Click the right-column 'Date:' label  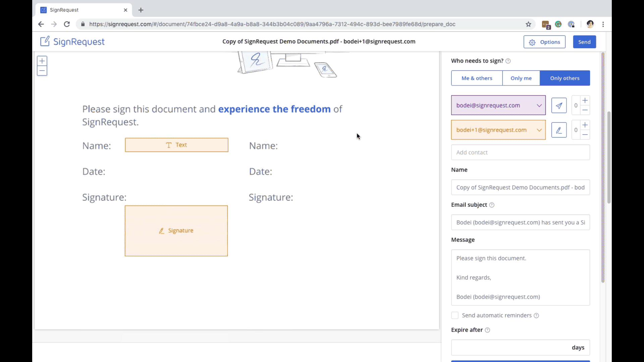(261, 172)
